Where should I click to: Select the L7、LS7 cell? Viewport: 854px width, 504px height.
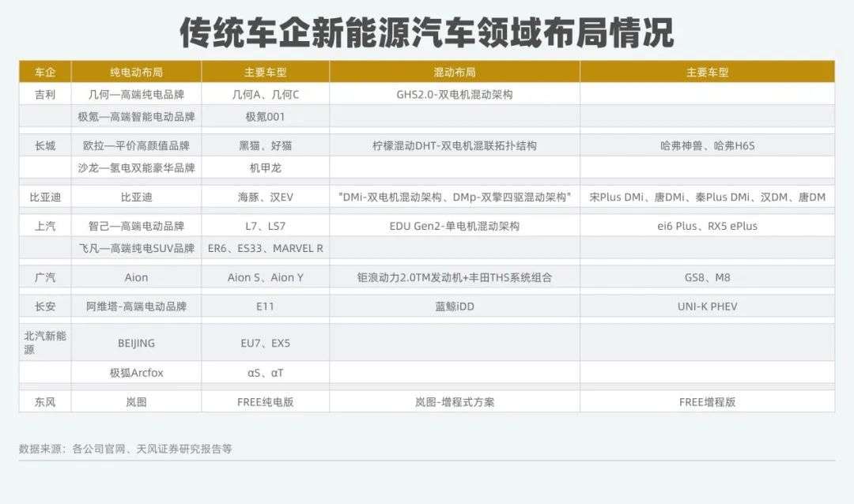click(265, 226)
